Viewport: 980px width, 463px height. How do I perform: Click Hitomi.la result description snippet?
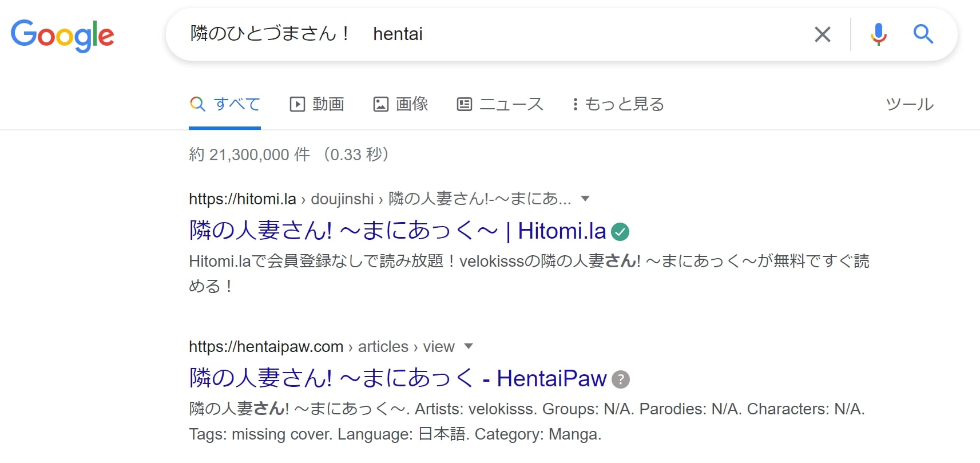[x=529, y=273]
